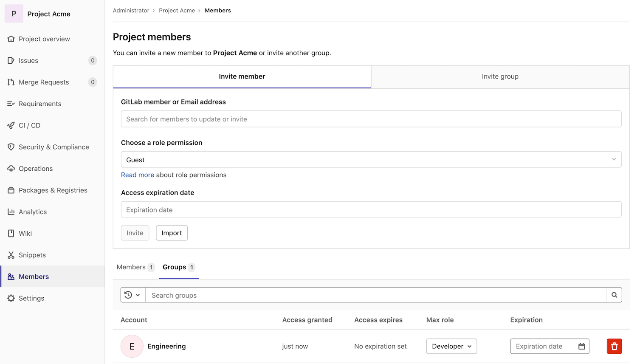This screenshot has height=364, width=637.
Task: Switch to the Invite group tab
Action: pos(500,77)
